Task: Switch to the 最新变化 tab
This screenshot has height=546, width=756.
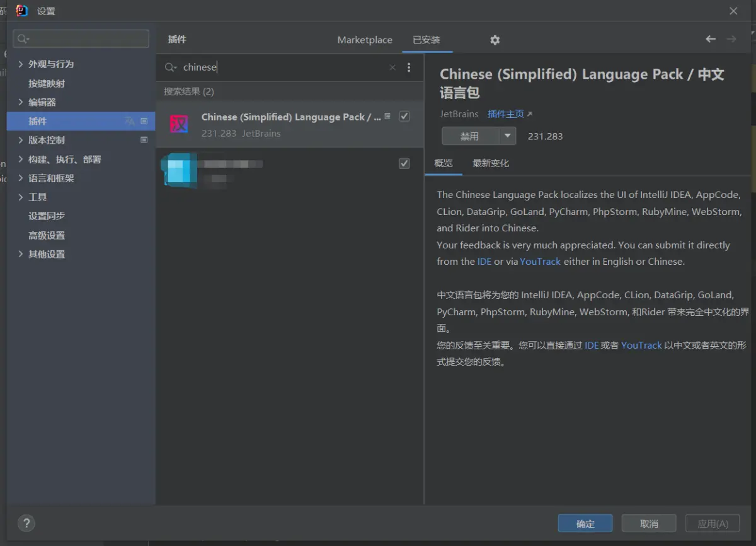Action: [491, 163]
